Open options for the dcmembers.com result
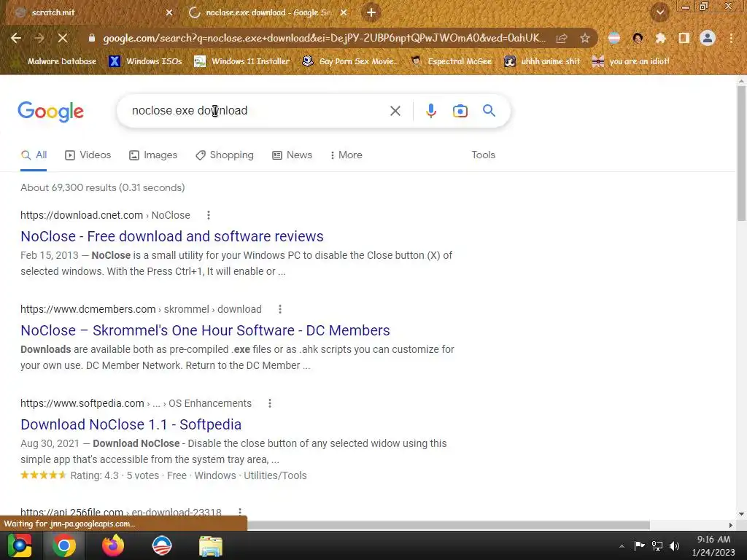Viewport: 747px width, 560px height. click(279, 309)
